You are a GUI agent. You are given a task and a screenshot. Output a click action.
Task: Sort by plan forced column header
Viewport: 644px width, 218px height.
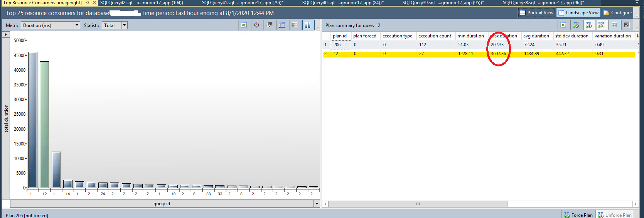tap(366, 36)
